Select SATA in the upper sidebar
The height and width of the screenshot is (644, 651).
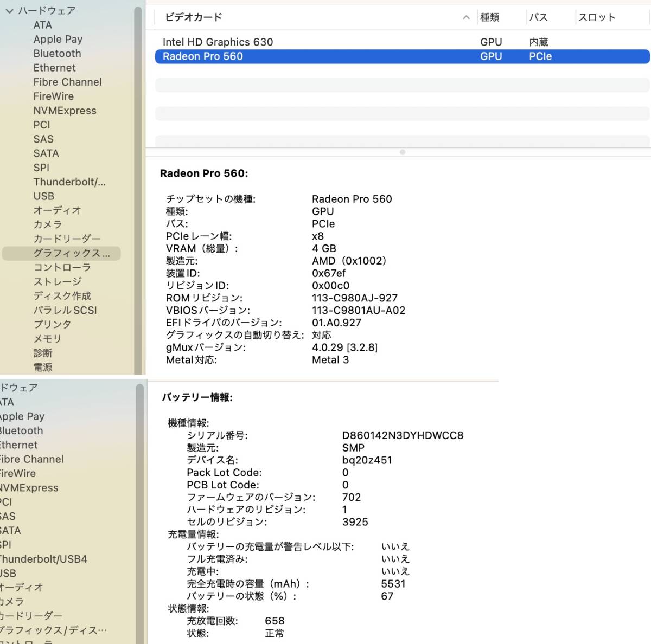click(46, 153)
